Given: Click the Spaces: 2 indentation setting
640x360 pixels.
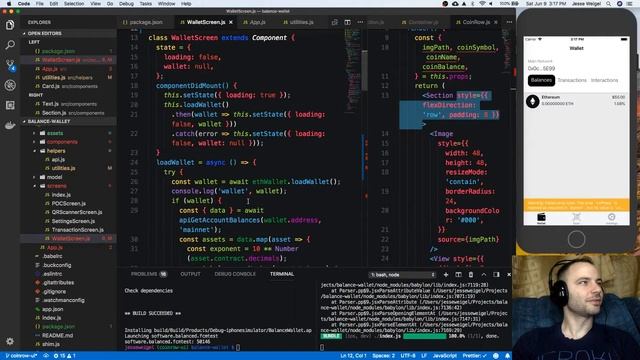Looking at the screenshot, I should 383,356.
